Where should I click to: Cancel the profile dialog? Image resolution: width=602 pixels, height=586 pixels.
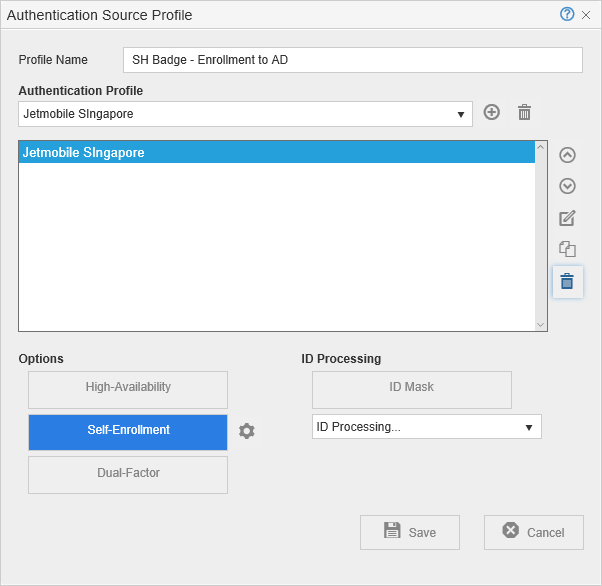[x=534, y=533]
